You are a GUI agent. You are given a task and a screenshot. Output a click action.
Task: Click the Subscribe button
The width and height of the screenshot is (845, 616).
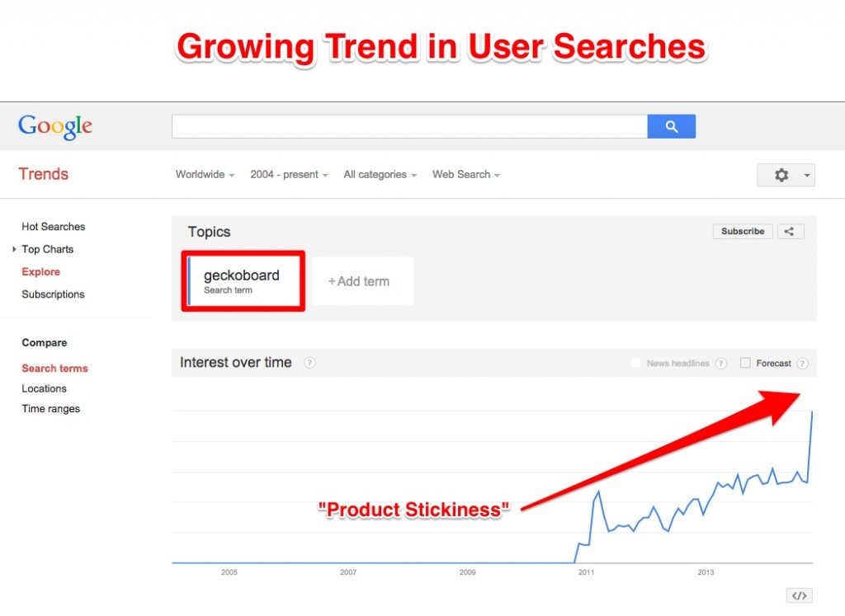click(741, 232)
